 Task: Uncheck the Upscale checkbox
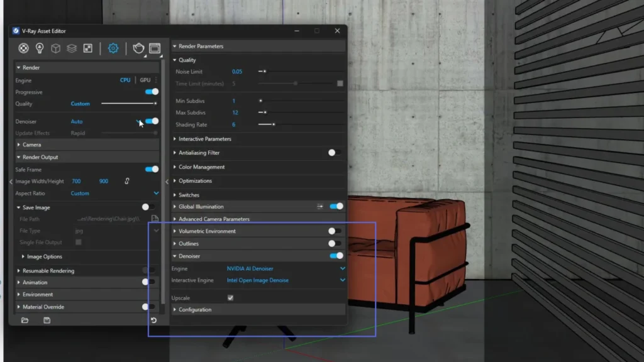coord(230,297)
